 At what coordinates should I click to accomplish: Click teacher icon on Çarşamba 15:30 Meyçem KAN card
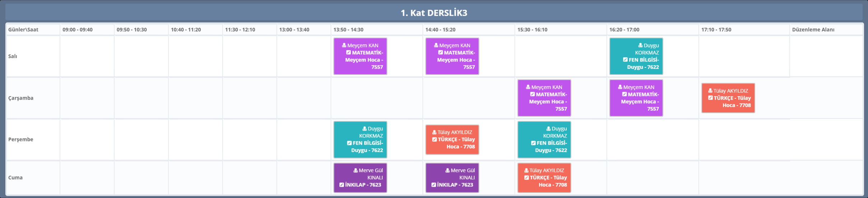pyautogui.click(x=528, y=87)
